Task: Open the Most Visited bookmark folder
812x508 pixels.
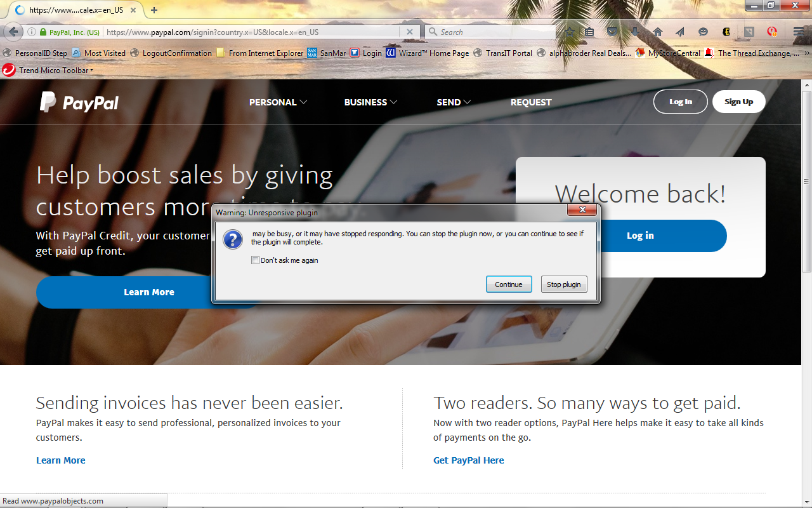Action: pyautogui.click(x=99, y=53)
